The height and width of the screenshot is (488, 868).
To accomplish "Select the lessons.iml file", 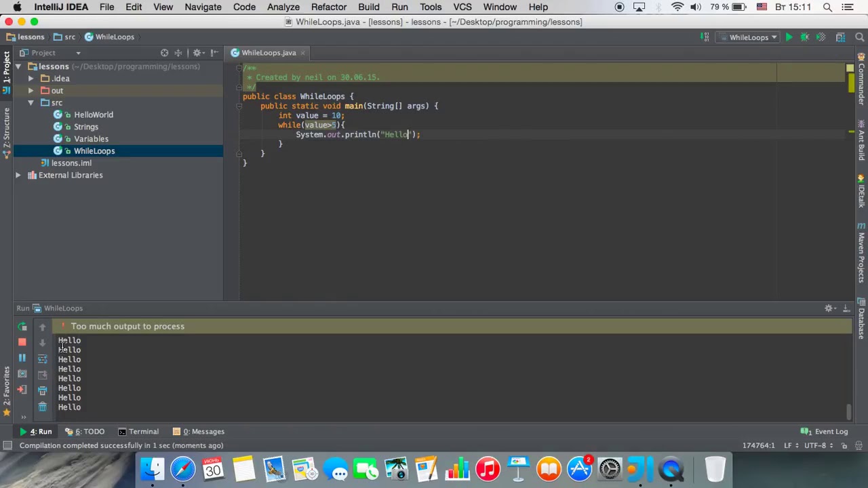I will coord(71,163).
